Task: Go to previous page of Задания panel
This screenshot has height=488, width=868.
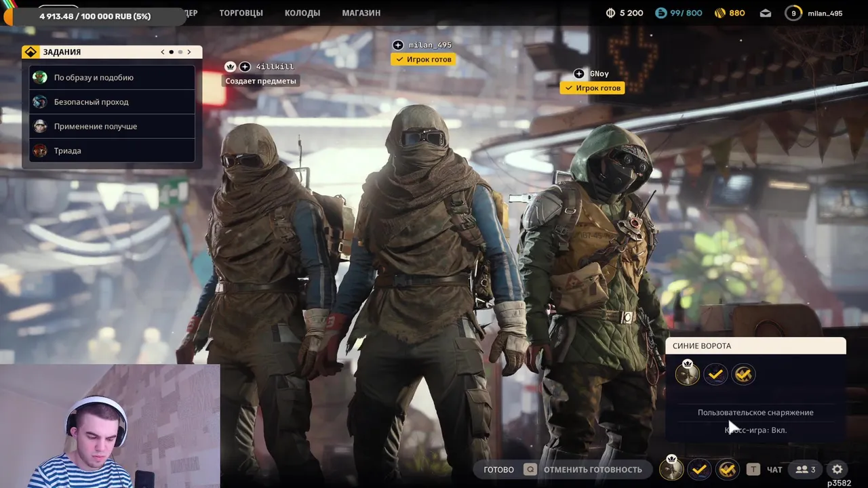Action: (x=162, y=52)
